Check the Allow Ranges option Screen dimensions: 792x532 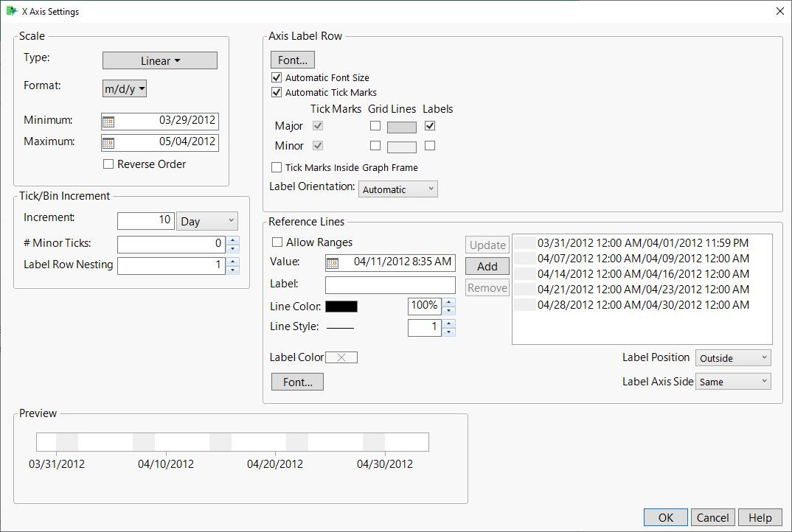point(277,242)
